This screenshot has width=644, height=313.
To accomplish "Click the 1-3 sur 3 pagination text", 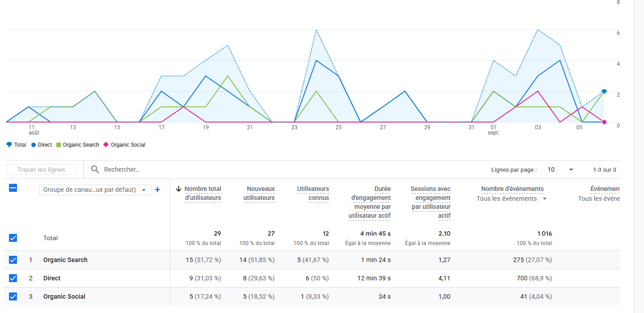I will (x=605, y=169).
